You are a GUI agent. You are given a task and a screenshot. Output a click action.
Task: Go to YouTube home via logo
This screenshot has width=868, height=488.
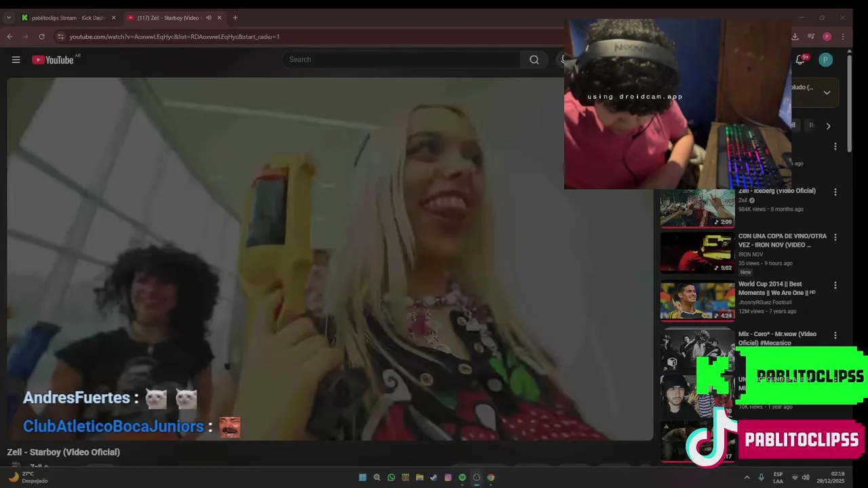pyautogui.click(x=54, y=60)
